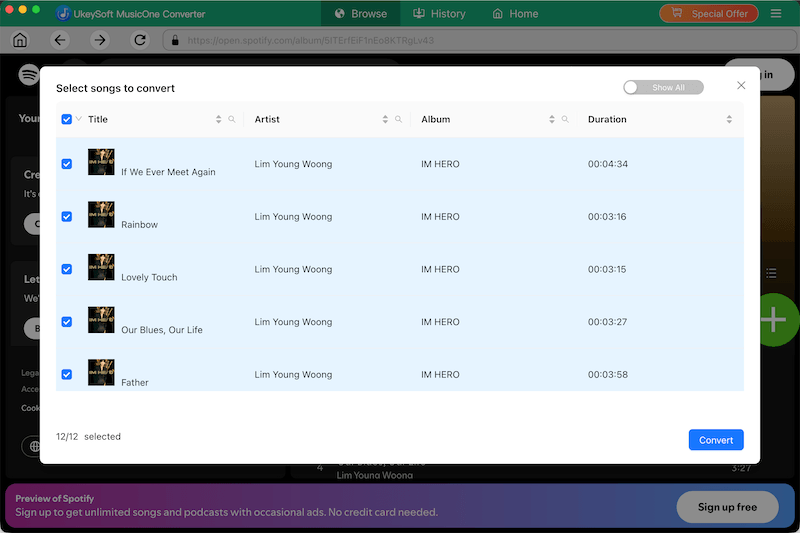Image resolution: width=800 pixels, height=533 pixels.
Task: Click the Rainbow song title
Action: tap(139, 225)
